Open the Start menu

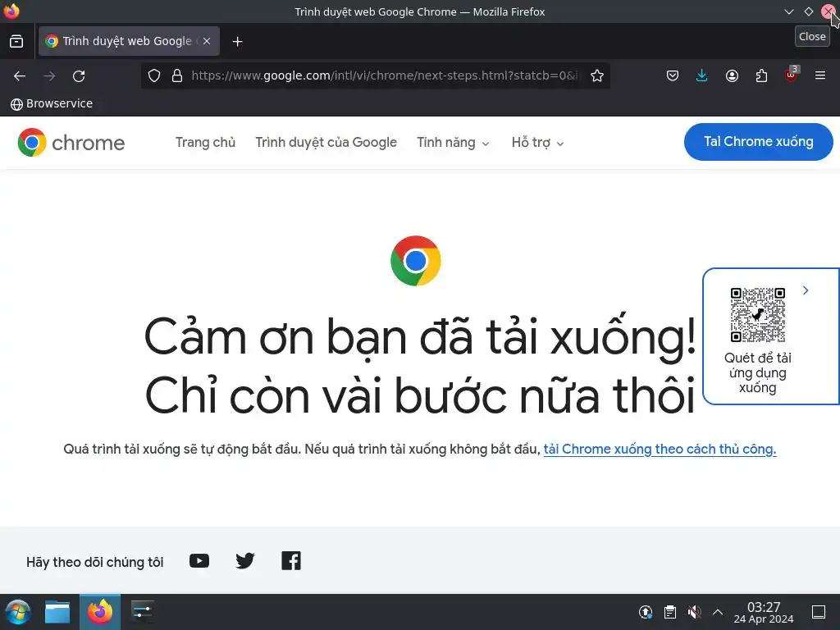click(18, 612)
